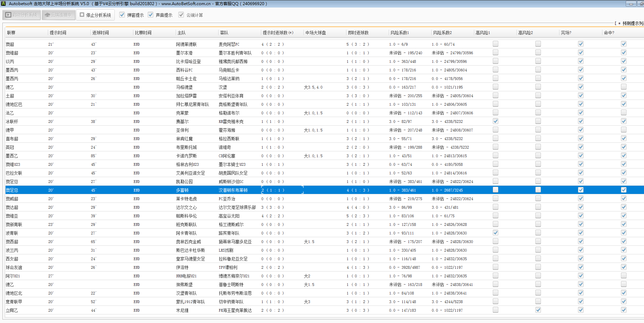Click the Autobetsoft logo in title bar

[3, 4]
